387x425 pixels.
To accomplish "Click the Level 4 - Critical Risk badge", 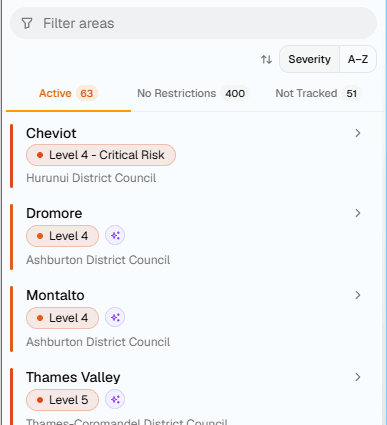I will (x=101, y=155).
